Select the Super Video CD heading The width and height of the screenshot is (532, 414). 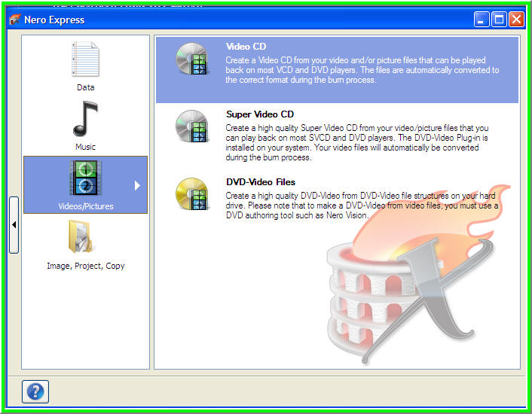pos(260,114)
